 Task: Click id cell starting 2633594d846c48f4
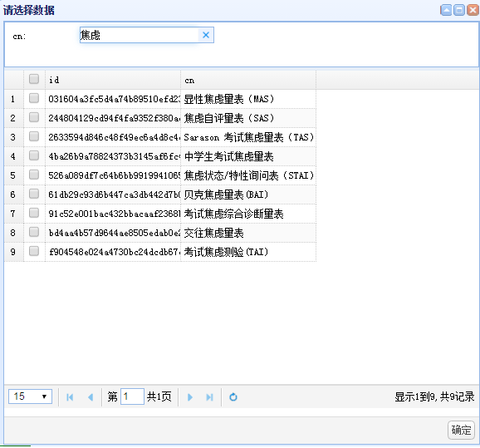coord(113,137)
